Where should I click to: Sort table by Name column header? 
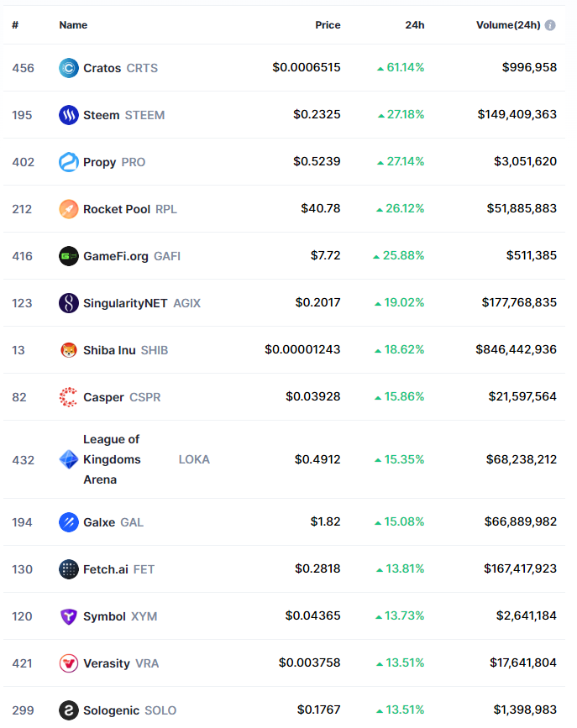tap(73, 25)
